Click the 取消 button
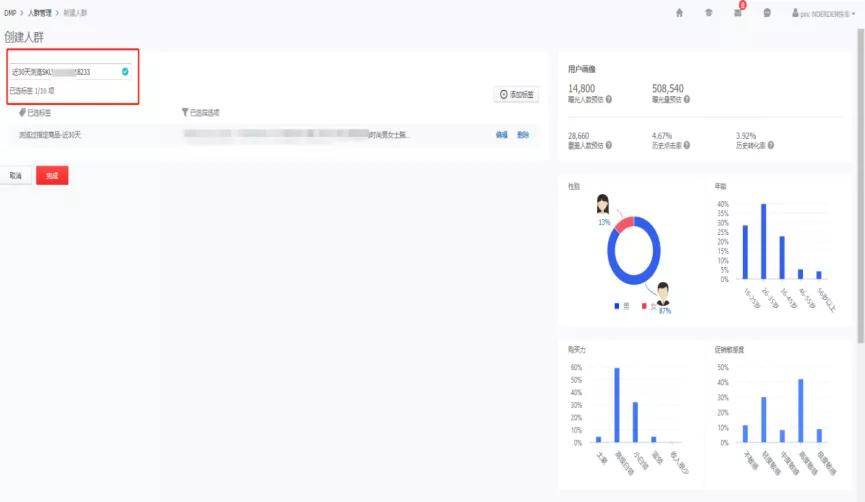Screen dimensions: 865x502 coord(15,176)
